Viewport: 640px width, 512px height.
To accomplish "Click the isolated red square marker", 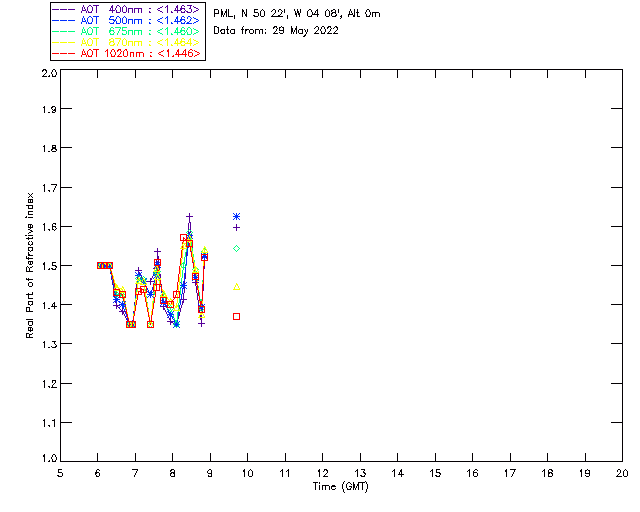I will 236,316.
